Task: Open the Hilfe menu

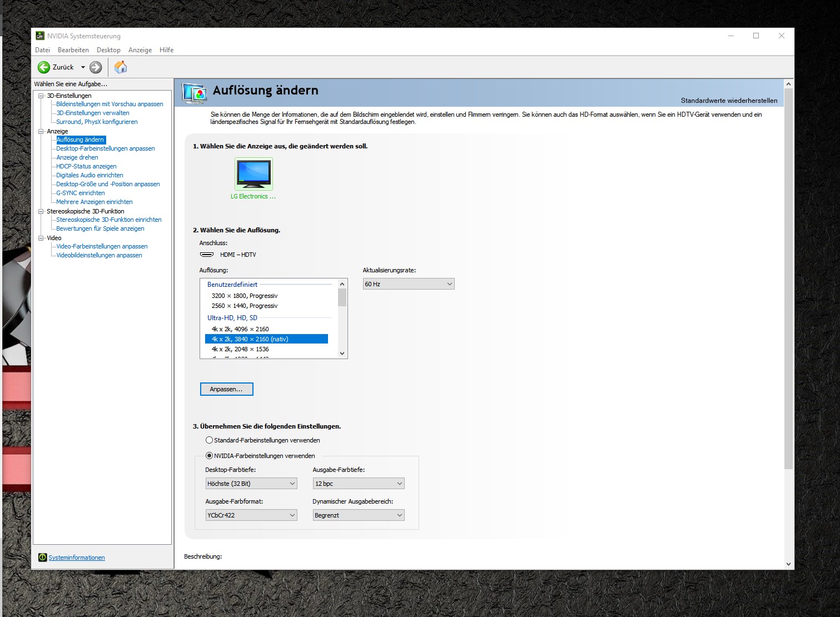Action: coord(166,50)
